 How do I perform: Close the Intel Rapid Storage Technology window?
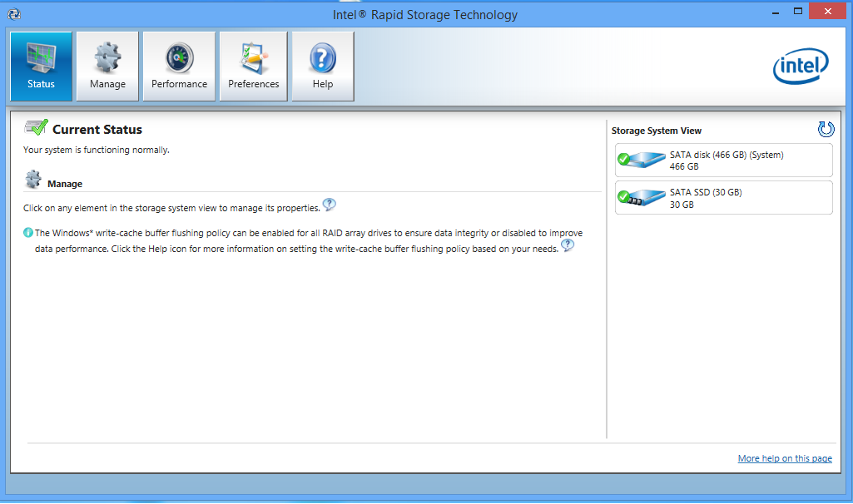point(827,12)
